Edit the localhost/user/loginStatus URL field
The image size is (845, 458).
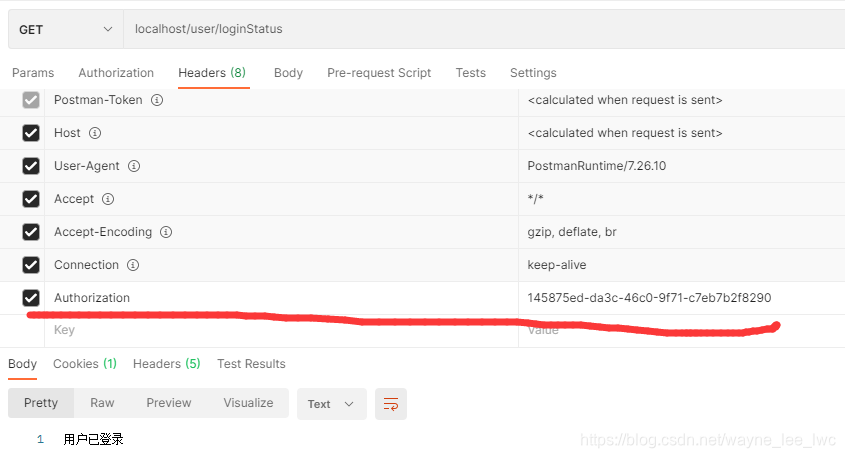pyautogui.click(x=484, y=30)
